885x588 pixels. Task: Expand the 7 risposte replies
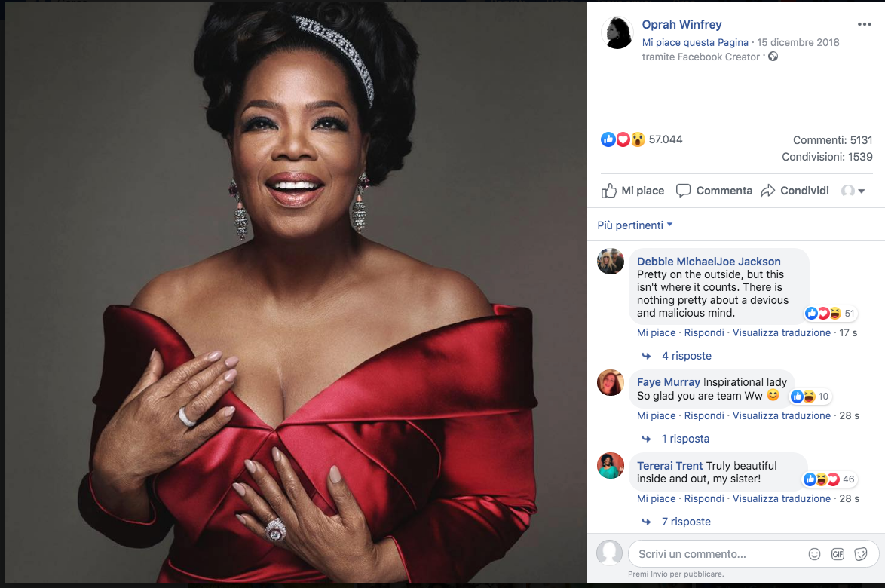pos(686,522)
